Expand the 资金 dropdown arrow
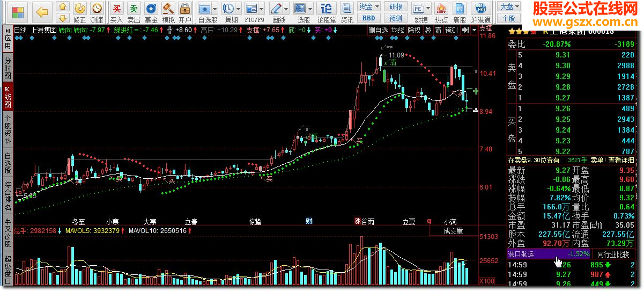 (x=377, y=6)
